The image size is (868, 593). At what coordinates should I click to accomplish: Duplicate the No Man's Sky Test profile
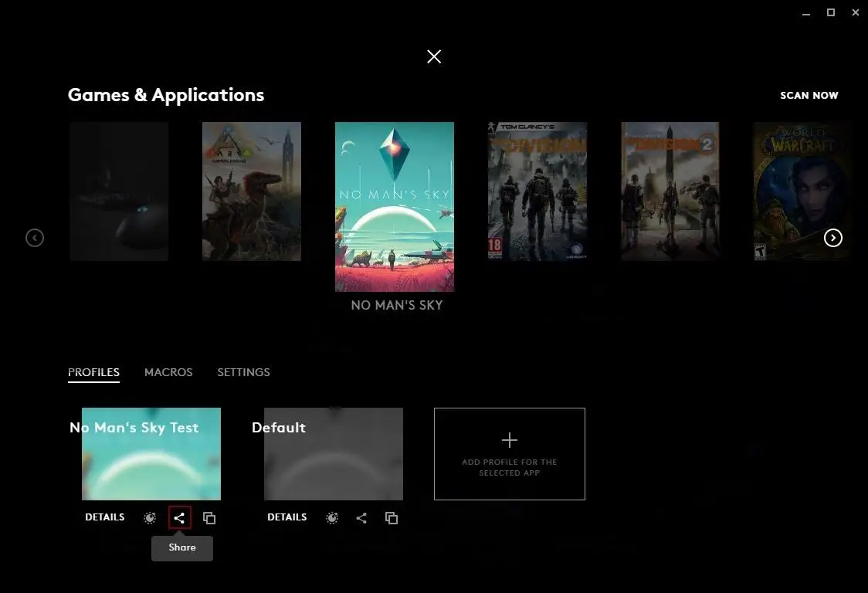(x=209, y=517)
